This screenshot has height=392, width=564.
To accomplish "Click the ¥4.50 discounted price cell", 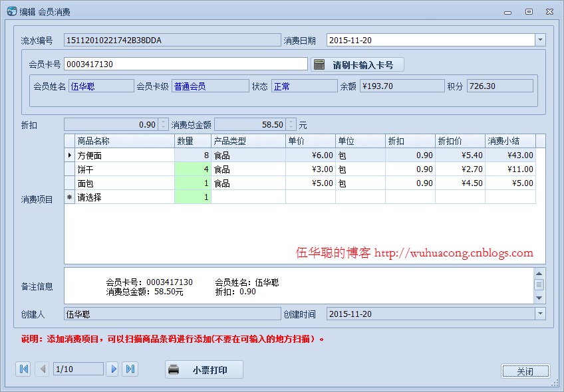I will click(460, 183).
